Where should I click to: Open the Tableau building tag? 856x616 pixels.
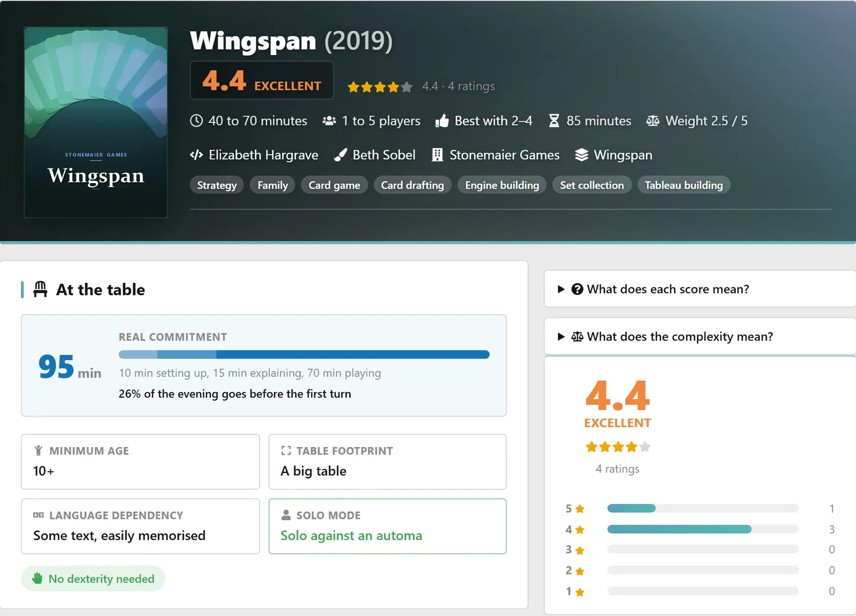[x=684, y=185]
